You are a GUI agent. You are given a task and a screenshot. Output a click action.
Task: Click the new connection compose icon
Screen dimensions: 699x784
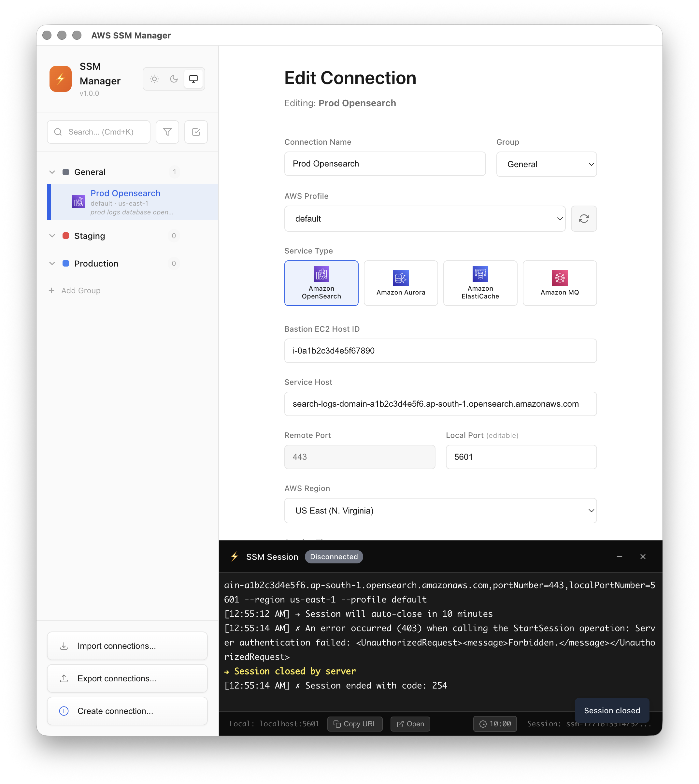click(x=196, y=132)
